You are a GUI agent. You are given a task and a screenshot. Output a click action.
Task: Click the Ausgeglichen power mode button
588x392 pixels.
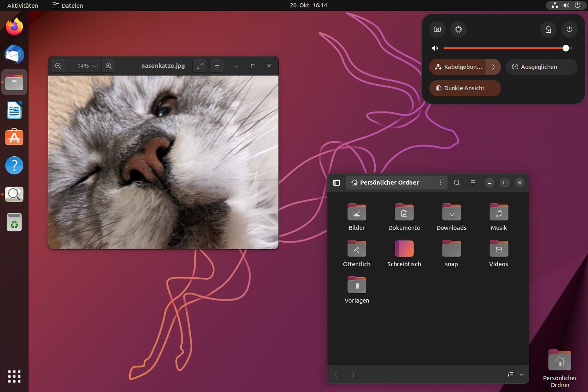pos(541,67)
